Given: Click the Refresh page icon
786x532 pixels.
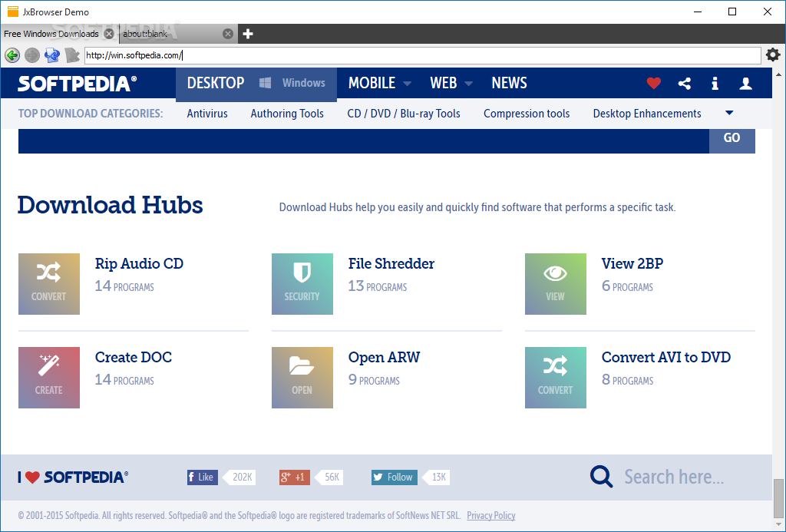Looking at the screenshot, I should click(x=52, y=55).
